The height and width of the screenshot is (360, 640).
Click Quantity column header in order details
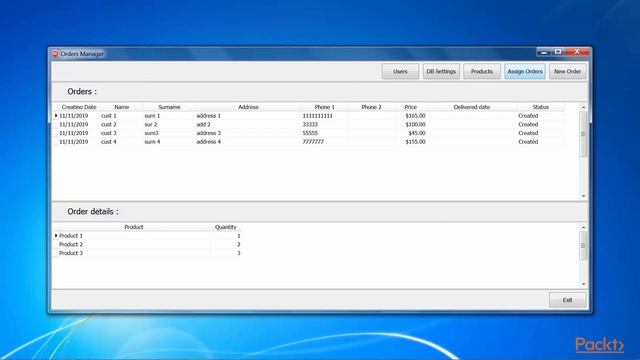pyautogui.click(x=226, y=227)
